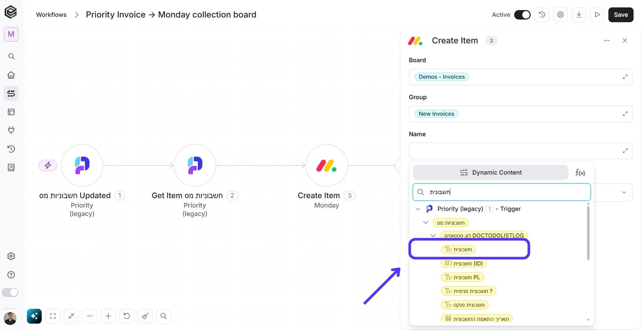This screenshot has width=644, height=331.
Task: Select the חשבונית PL dynamic field
Action: coord(462,277)
